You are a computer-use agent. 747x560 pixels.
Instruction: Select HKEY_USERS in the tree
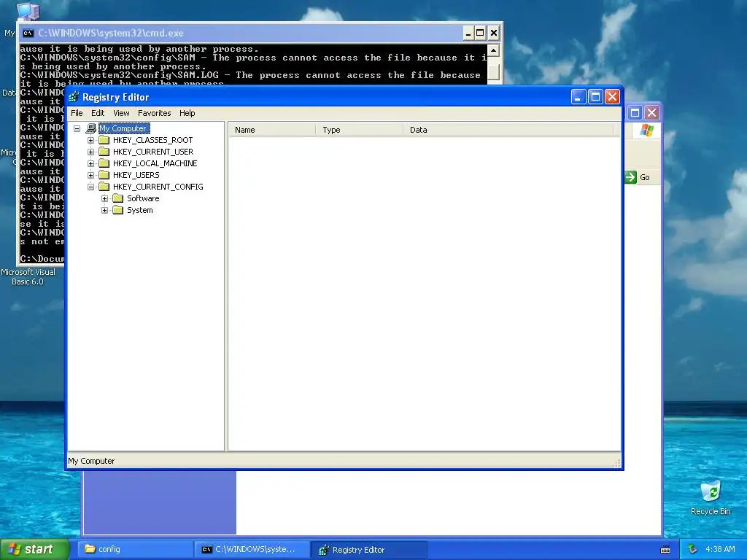[x=136, y=175]
